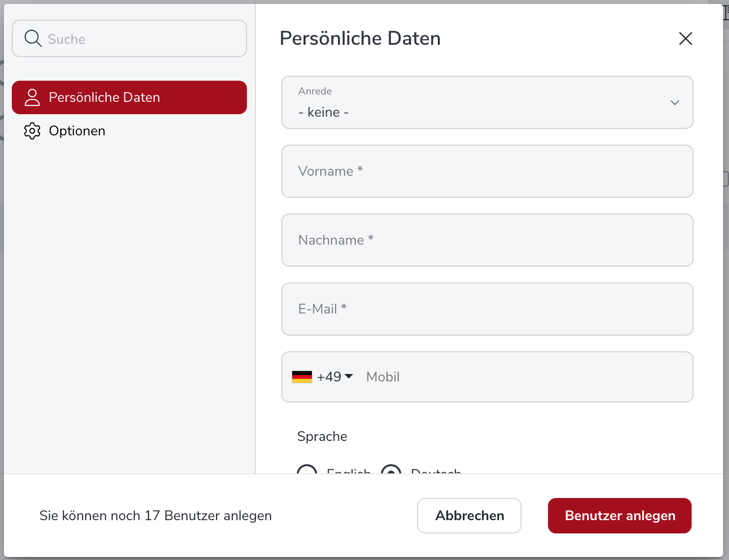Click the German flag icon
The height and width of the screenshot is (560, 729).
302,377
